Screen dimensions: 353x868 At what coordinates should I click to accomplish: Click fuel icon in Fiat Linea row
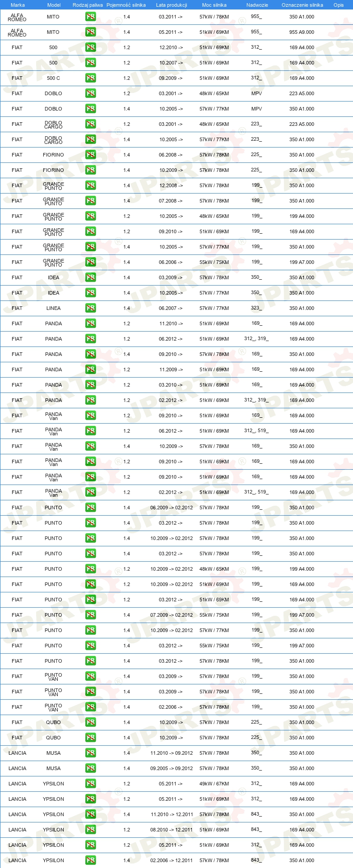pos(90,308)
